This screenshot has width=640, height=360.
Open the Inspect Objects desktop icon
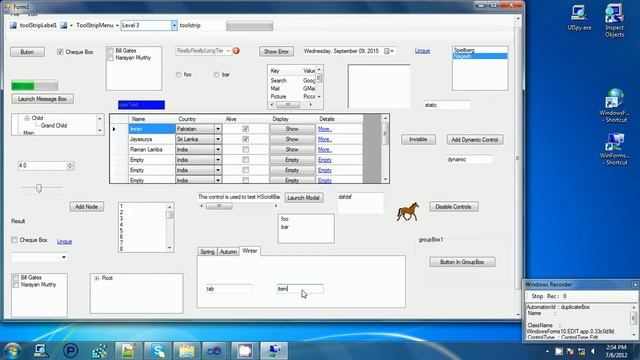pos(614,20)
